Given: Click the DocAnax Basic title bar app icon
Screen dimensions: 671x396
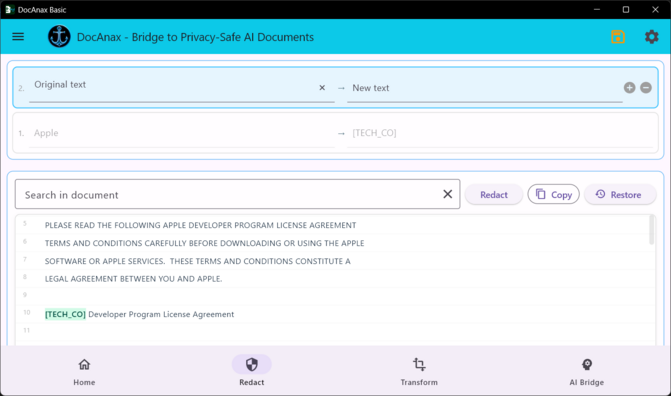Looking at the screenshot, I should tap(9, 9).
